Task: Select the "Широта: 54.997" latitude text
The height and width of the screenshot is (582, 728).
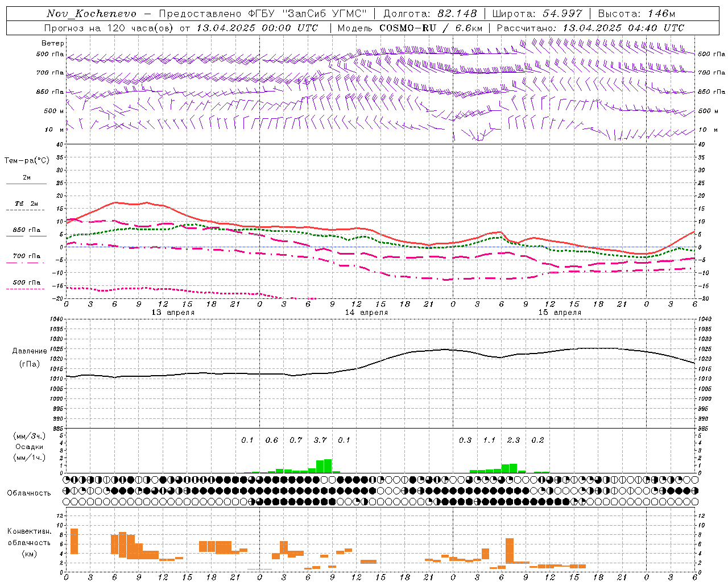Action: (537, 14)
